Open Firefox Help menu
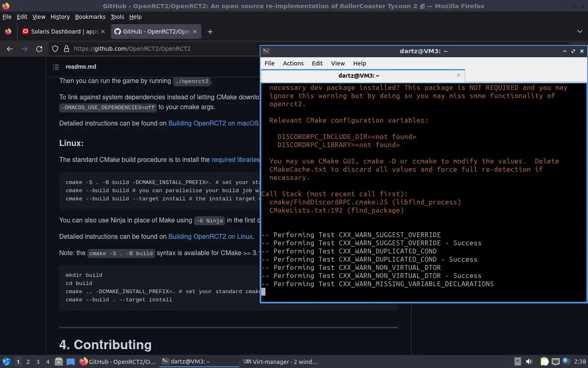 135,17
